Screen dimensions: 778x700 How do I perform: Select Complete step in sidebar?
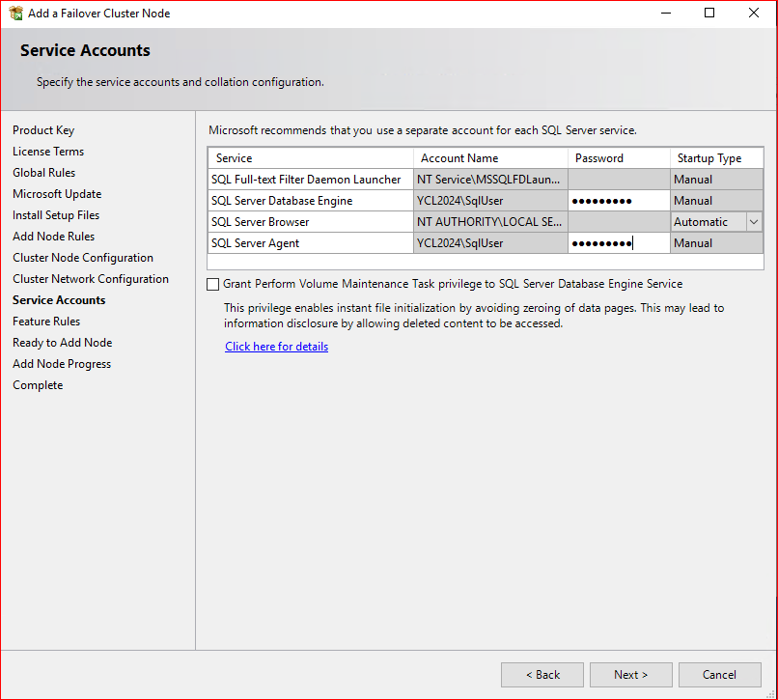coord(38,385)
